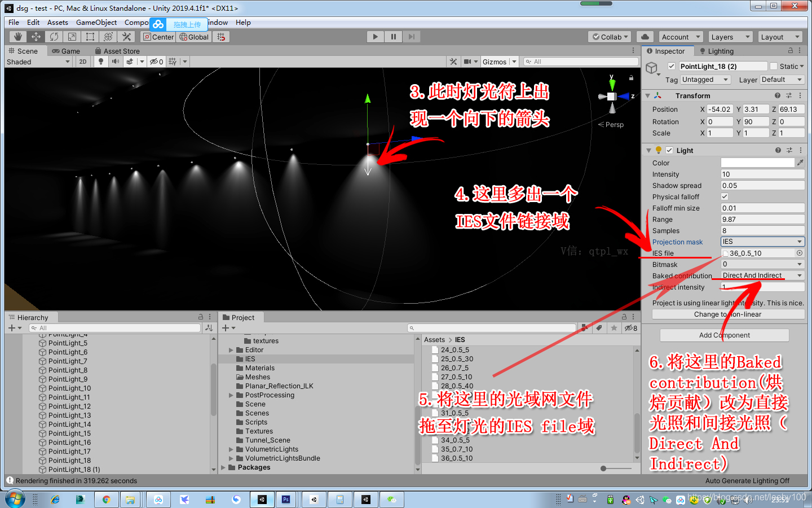Image resolution: width=812 pixels, height=508 pixels.
Task: Toggle scene gizmo rotation lock
Action: click(631, 77)
